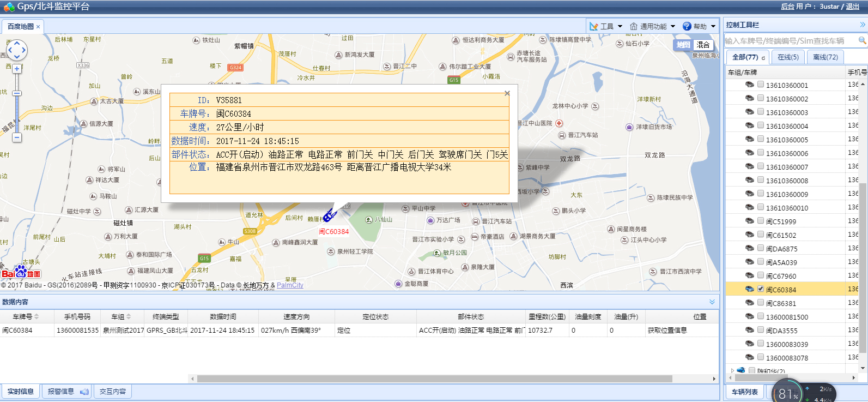Close the vehicle info popup
868x402 pixels.
pos(507,93)
